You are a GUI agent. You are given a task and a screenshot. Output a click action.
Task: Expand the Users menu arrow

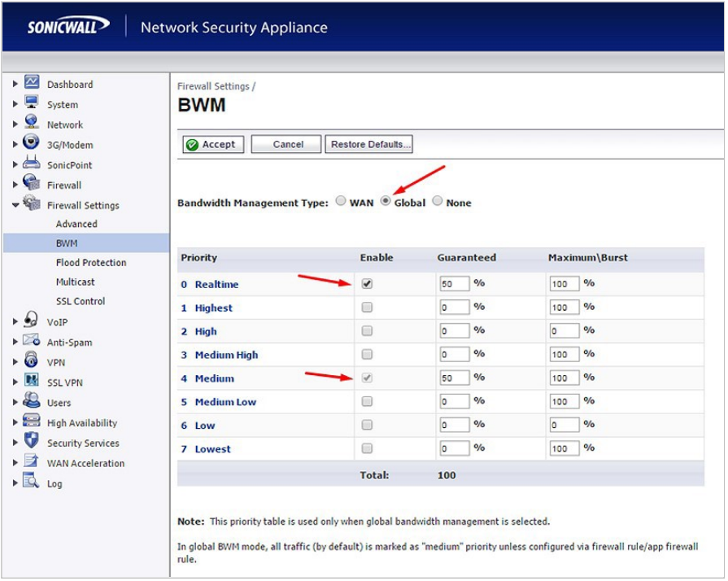(x=15, y=403)
